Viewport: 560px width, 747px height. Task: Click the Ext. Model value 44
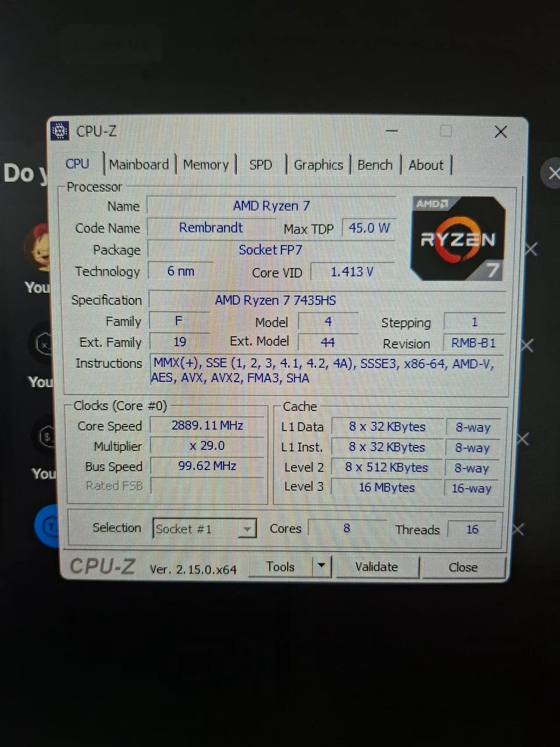coord(328,343)
